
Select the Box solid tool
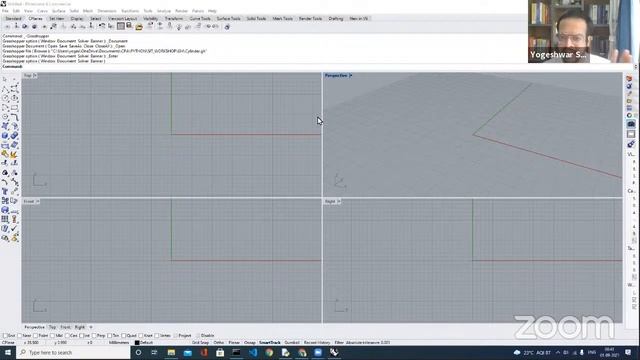5,136
